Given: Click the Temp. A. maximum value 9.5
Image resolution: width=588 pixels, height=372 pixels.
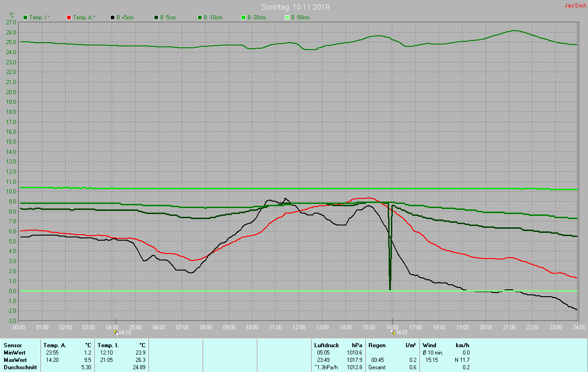Looking at the screenshot, I should tap(87, 360).
